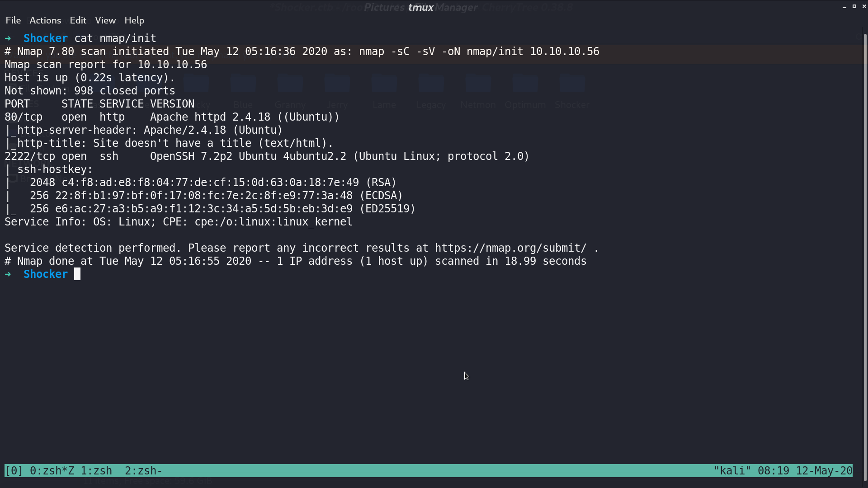Click the tmux session indicator [0]
This screenshot has height=488, width=868.
[14, 471]
